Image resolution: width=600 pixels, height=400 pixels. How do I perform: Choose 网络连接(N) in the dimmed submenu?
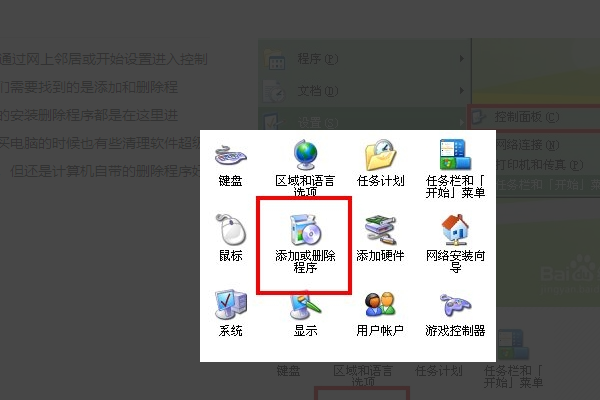tap(527, 145)
